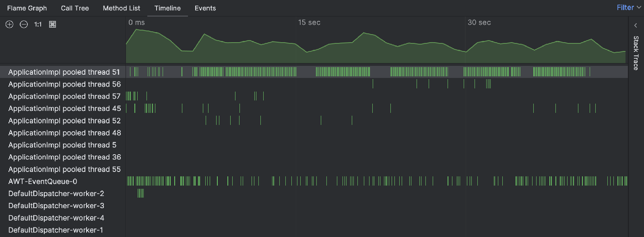Click DefaultDispatcher-worker-2 activity samples
The width and height of the screenshot is (644, 237).
(x=140, y=193)
